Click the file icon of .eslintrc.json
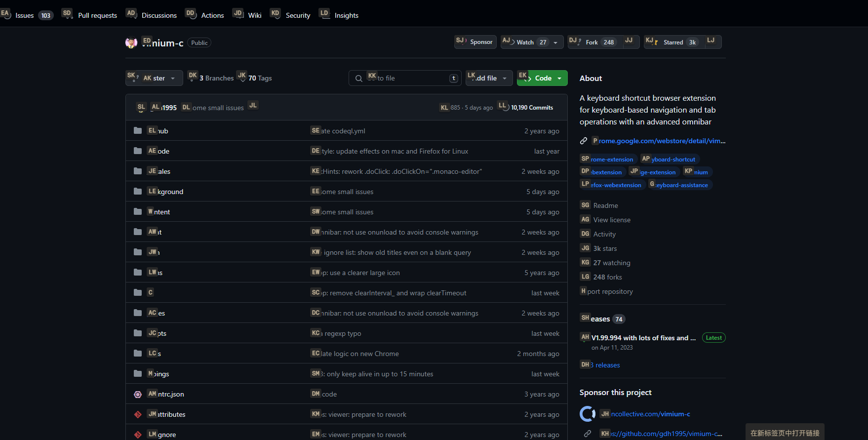Viewport: 868px width, 440px height. pyautogui.click(x=138, y=394)
